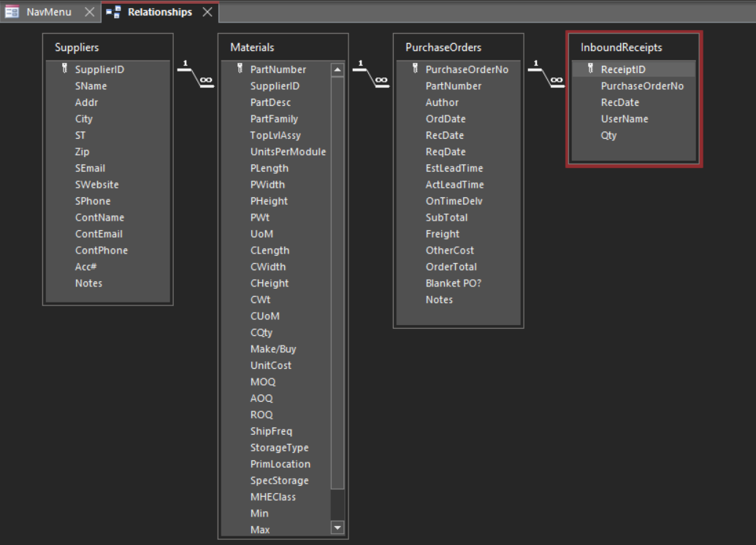Switch to the NavMenu tab
Viewport: 756px width, 545px height.
pyautogui.click(x=48, y=12)
